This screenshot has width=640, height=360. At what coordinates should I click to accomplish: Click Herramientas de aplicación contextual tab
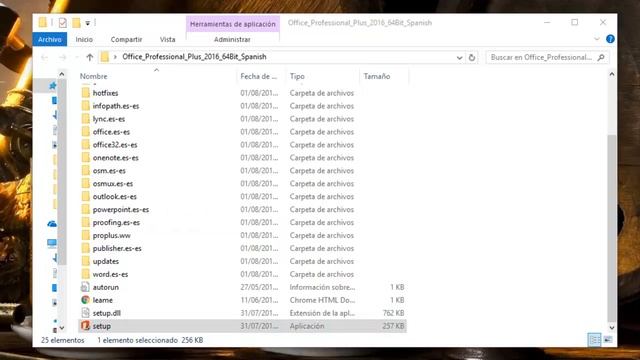click(233, 24)
